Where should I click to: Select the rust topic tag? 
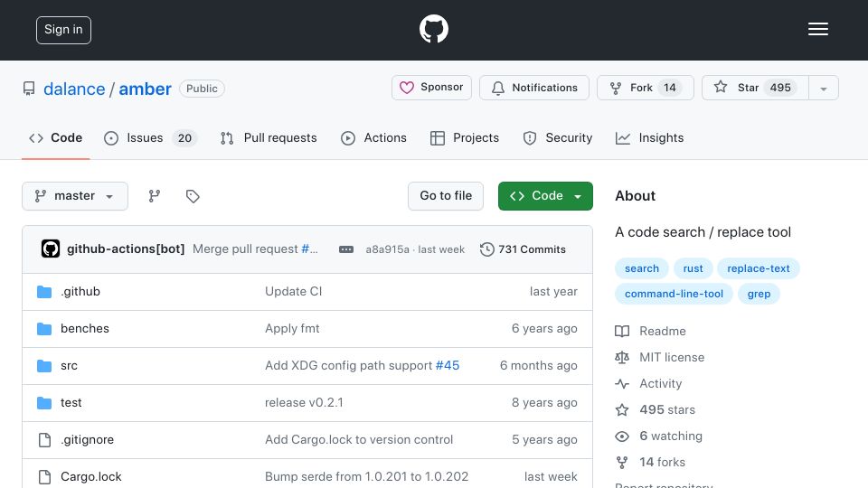(x=693, y=268)
